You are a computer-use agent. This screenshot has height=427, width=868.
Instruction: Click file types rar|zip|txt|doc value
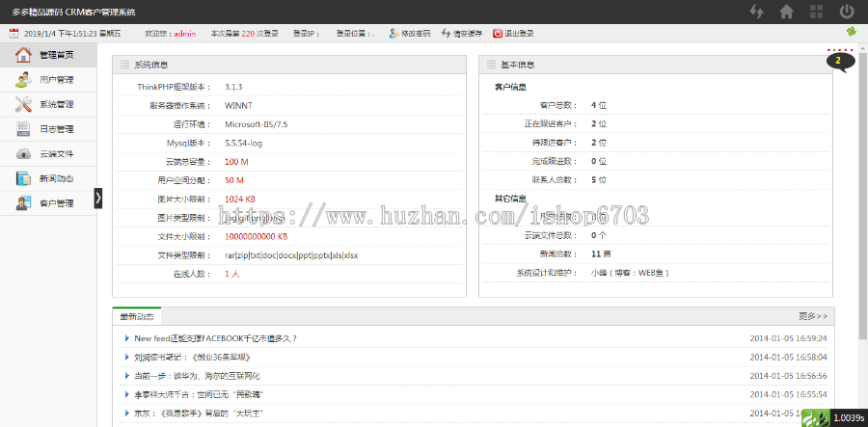[x=291, y=255]
